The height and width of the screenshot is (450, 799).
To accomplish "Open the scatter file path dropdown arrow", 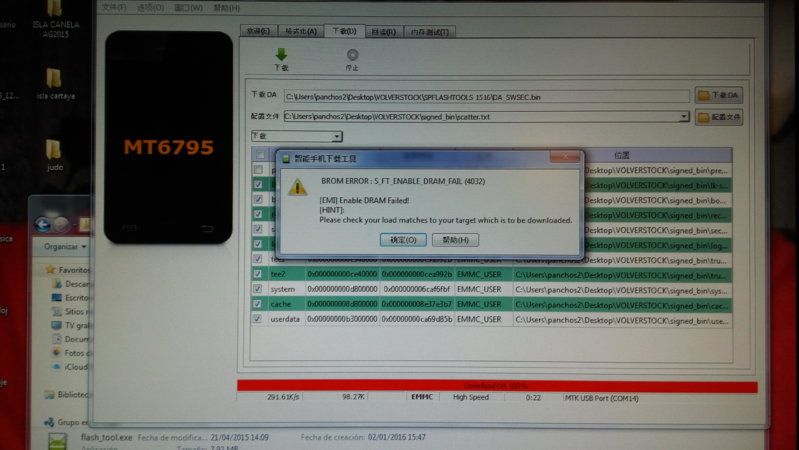I will tap(684, 117).
